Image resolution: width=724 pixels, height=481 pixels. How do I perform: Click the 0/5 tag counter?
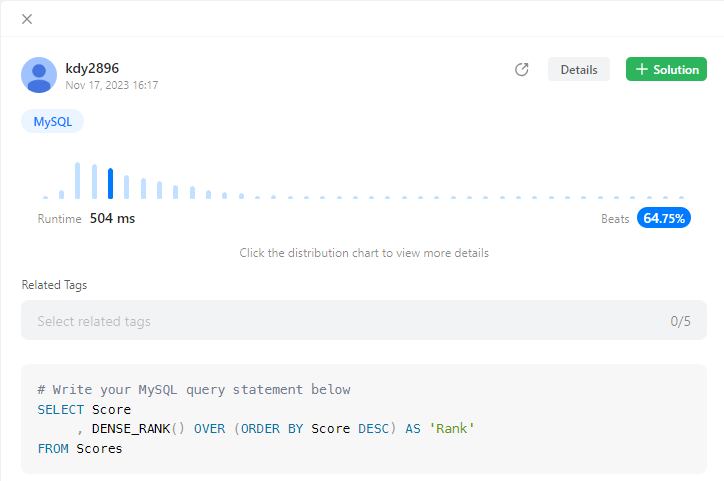pyautogui.click(x=680, y=321)
